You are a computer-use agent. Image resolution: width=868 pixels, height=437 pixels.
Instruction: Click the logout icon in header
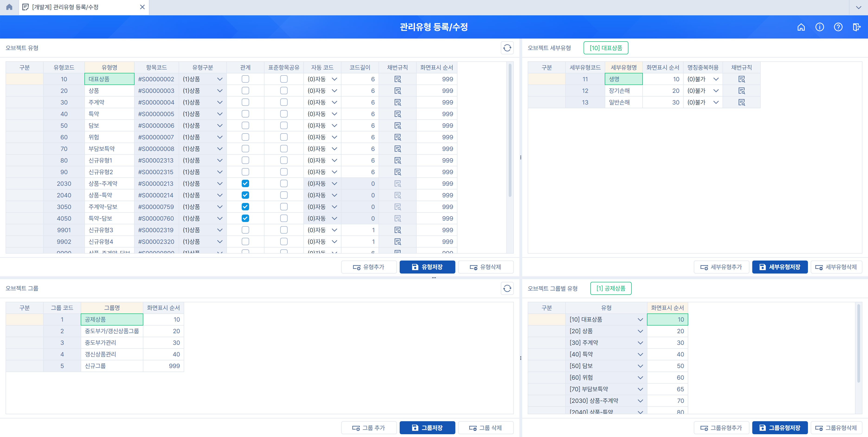click(856, 27)
